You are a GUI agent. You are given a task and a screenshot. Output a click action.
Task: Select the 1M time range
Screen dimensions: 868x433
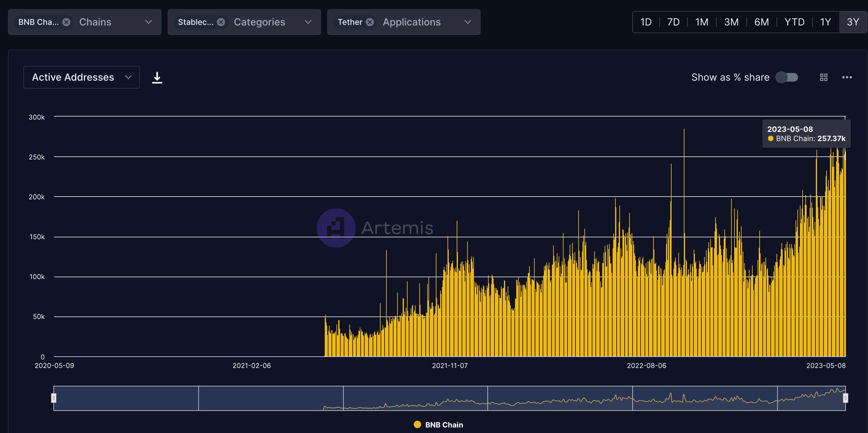(x=702, y=22)
